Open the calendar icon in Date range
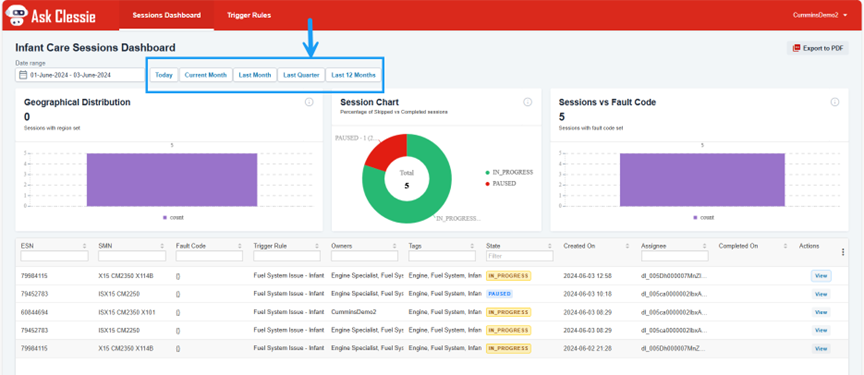 pos(23,75)
